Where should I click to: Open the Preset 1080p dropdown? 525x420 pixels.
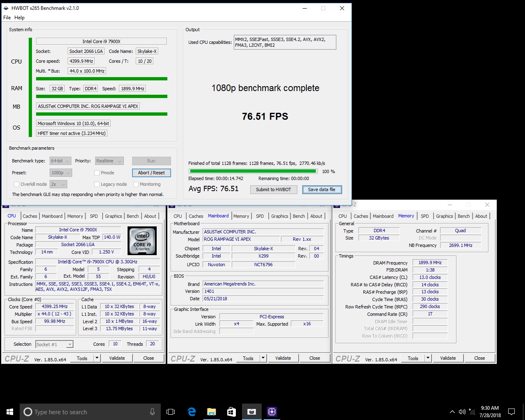61,173
